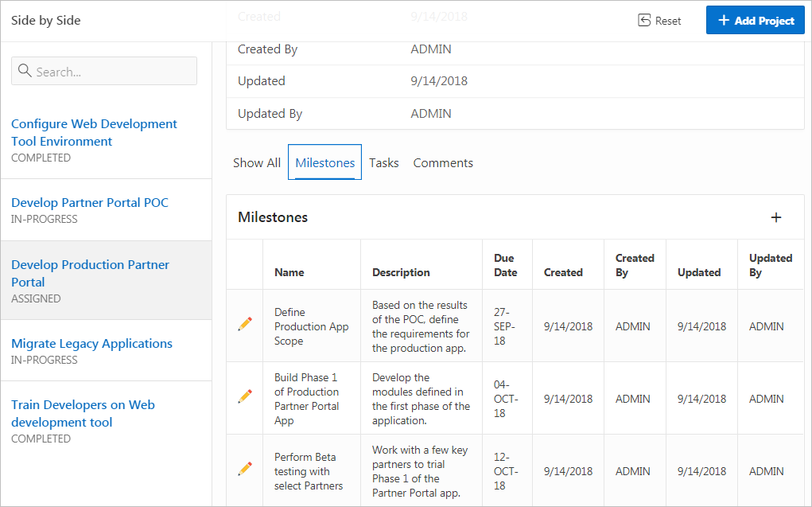Select the Milestones tab
Screen dimensions: 812x507
point(324,162)
